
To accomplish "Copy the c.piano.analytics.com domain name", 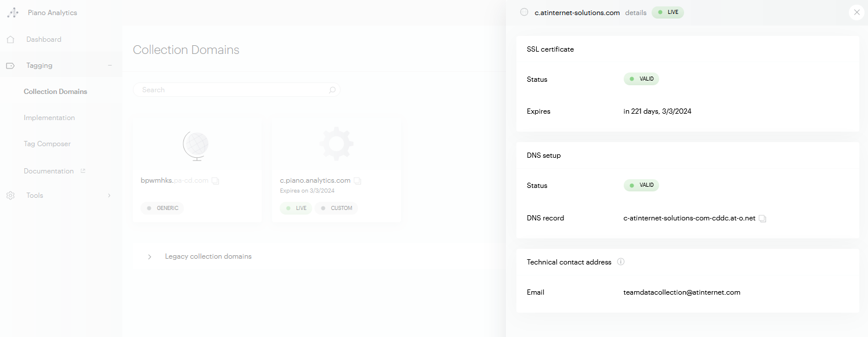I will [357, 181].
